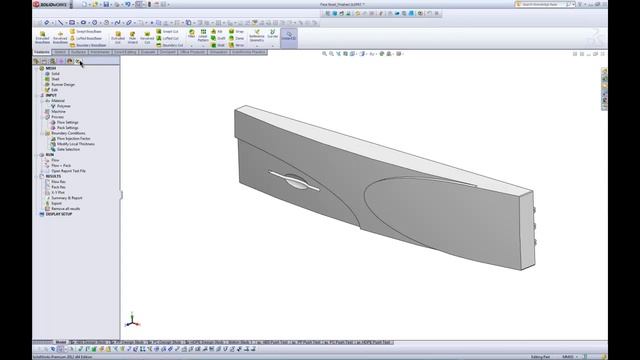Select the Rib feature tool
The image size is (640, 360).
(x=217, y=31)
